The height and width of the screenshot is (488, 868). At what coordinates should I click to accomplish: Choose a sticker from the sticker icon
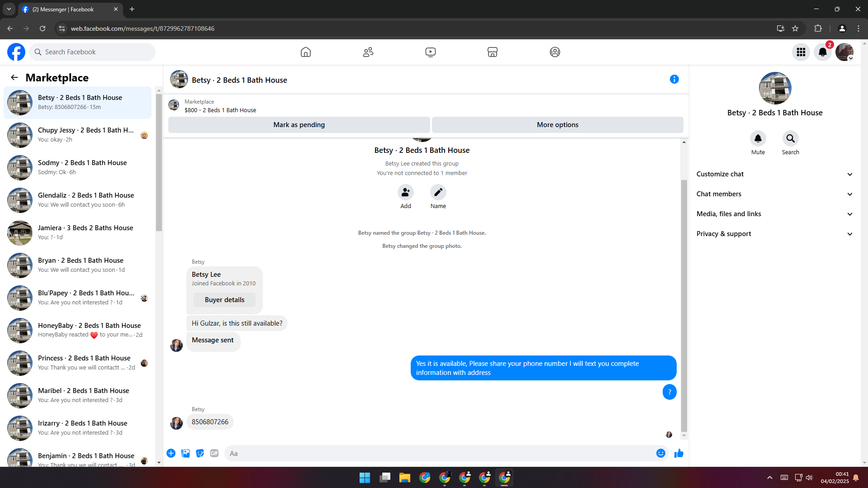[x=200, y=453]
